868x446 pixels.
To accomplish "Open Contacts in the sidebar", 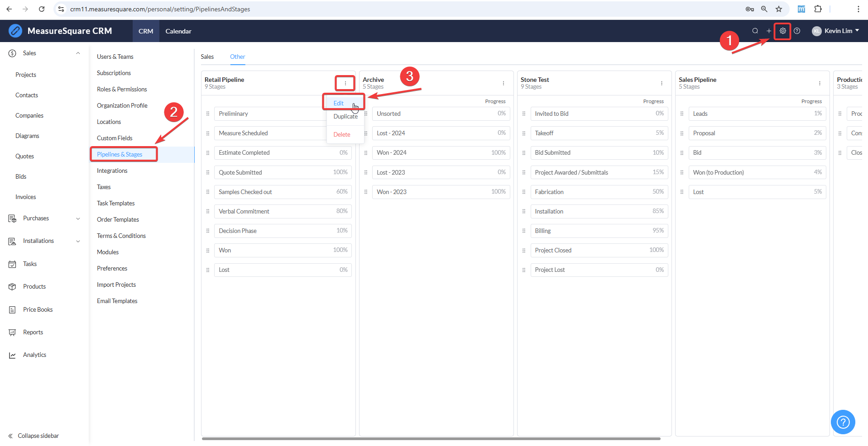I will 27,95.
